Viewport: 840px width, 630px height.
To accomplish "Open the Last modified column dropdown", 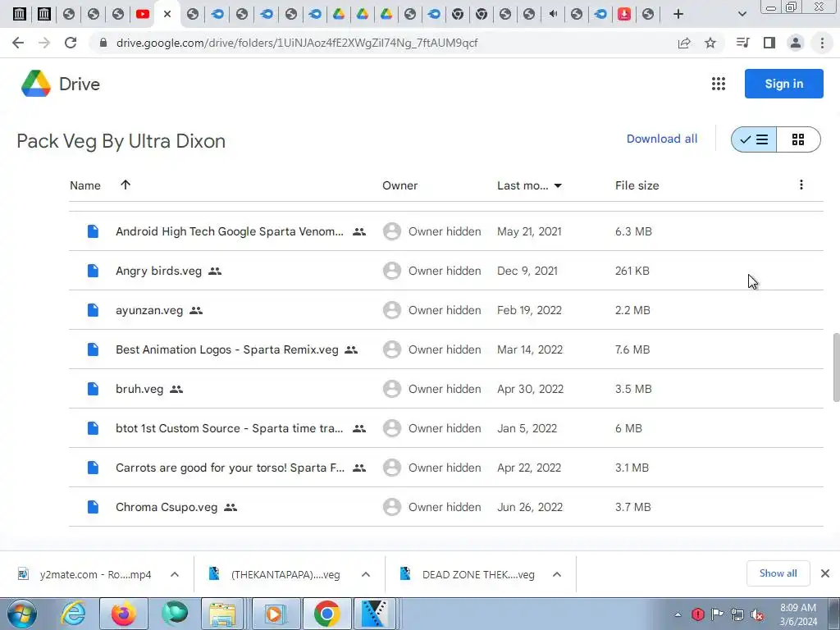I will pyautogui.click(x=558, y=185).
